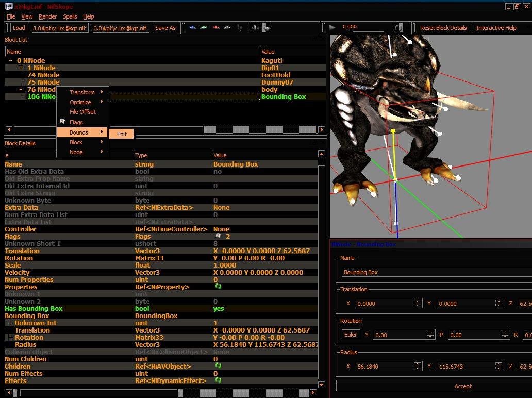Open the Block submenu in context menu
The width and height of the screenshot is (532, 398).
(82, 142)
